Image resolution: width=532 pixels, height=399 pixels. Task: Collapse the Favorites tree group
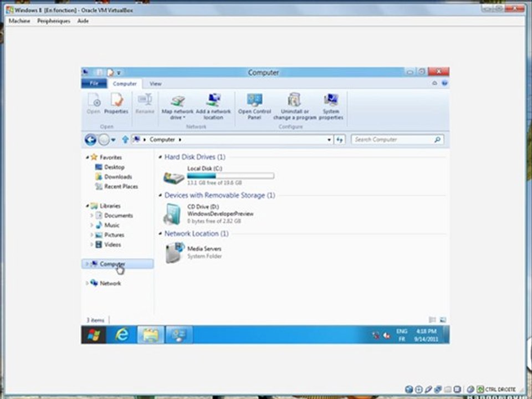[x=88, y=157]
